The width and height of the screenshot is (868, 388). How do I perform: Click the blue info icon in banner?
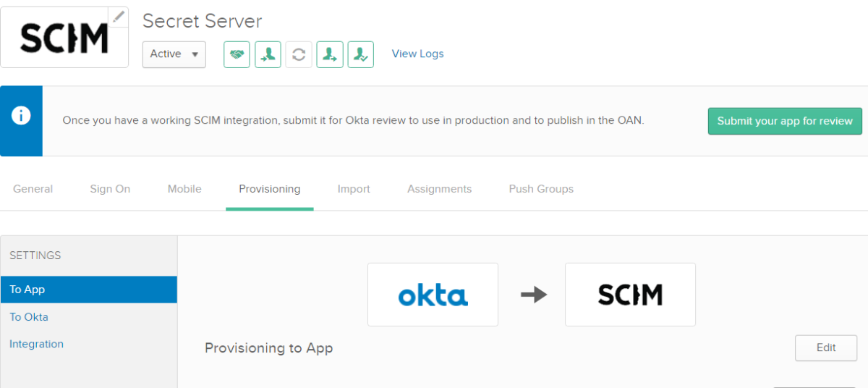coord(21,116)
